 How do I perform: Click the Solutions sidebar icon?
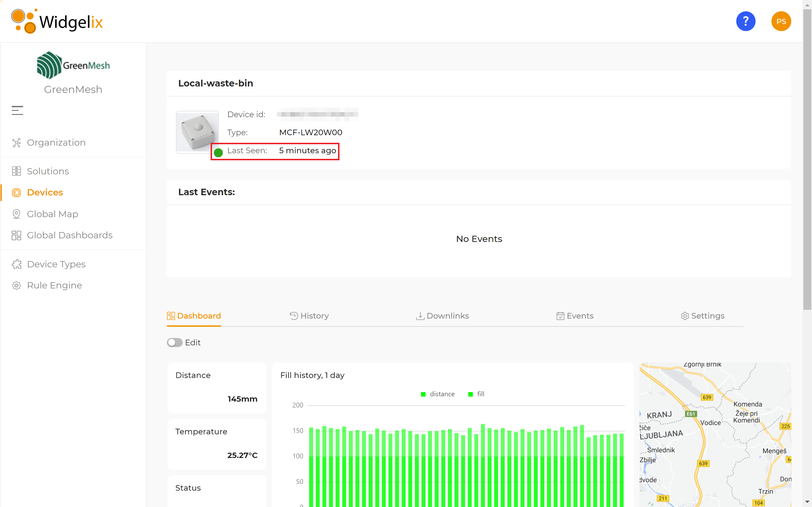[16, 171]
